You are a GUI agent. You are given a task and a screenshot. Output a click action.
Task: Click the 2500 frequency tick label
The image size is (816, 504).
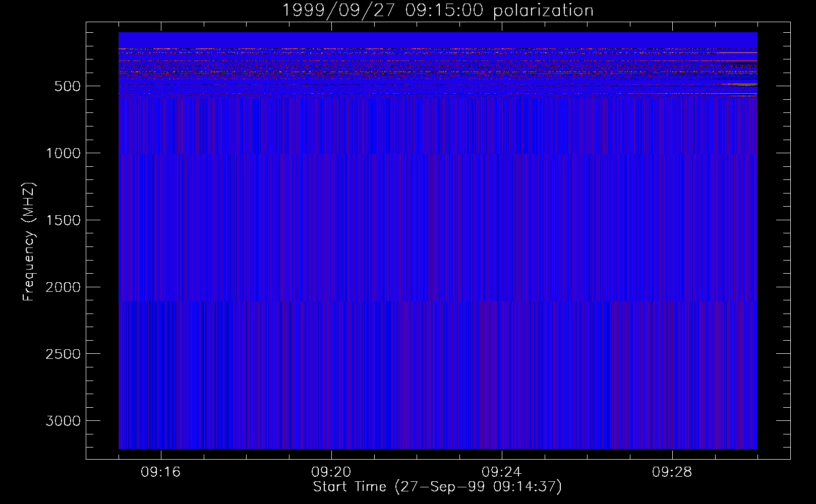click(x=63, y=354)
